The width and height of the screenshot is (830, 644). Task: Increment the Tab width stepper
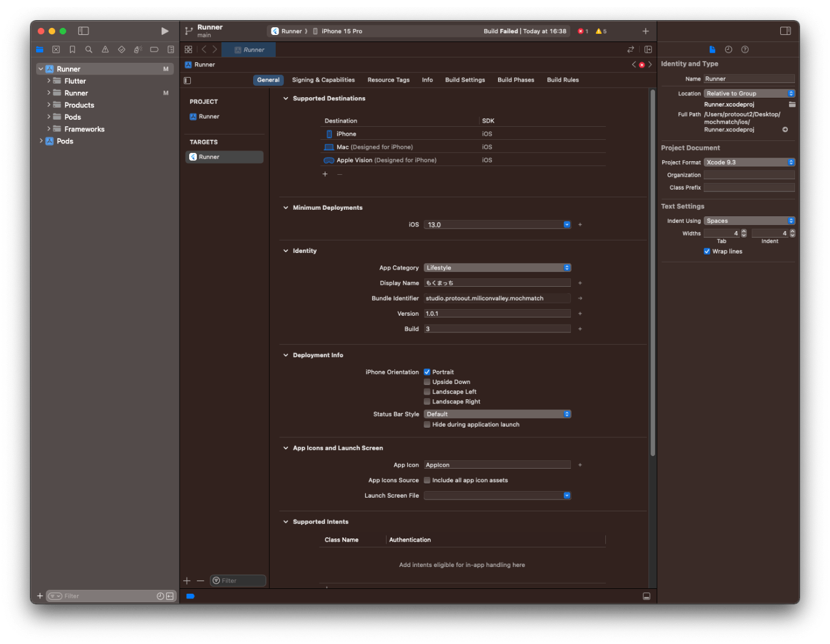(744, 232)
